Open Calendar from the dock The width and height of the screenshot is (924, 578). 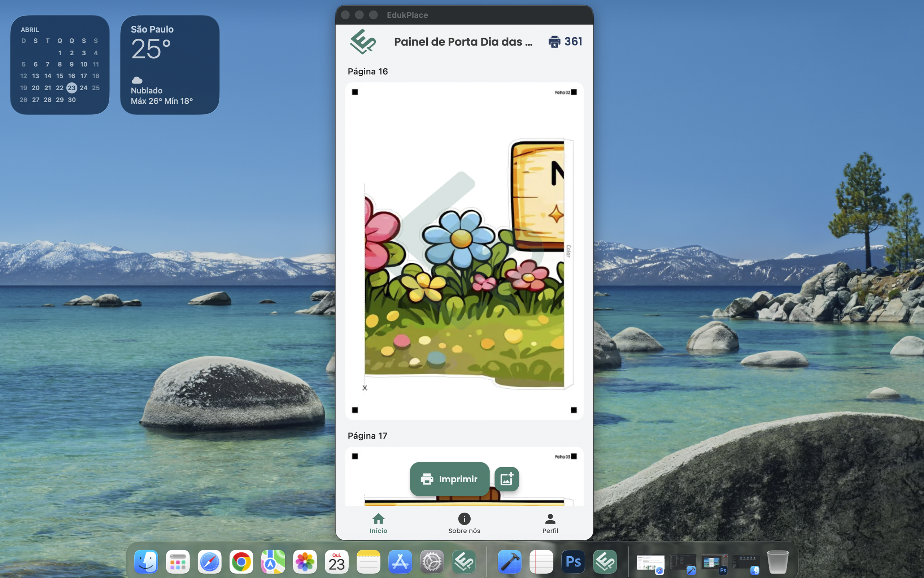tap(336, 561)
